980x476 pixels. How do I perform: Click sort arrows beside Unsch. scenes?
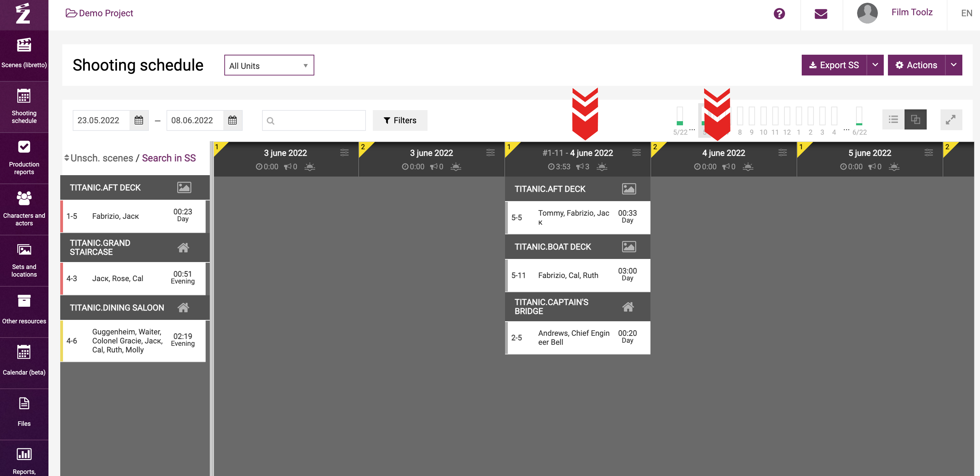[66, 158]
